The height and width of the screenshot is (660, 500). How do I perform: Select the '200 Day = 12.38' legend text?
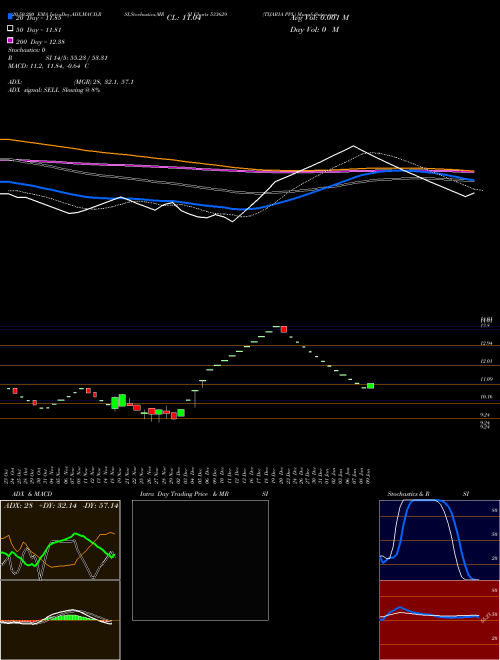point(40,42)
